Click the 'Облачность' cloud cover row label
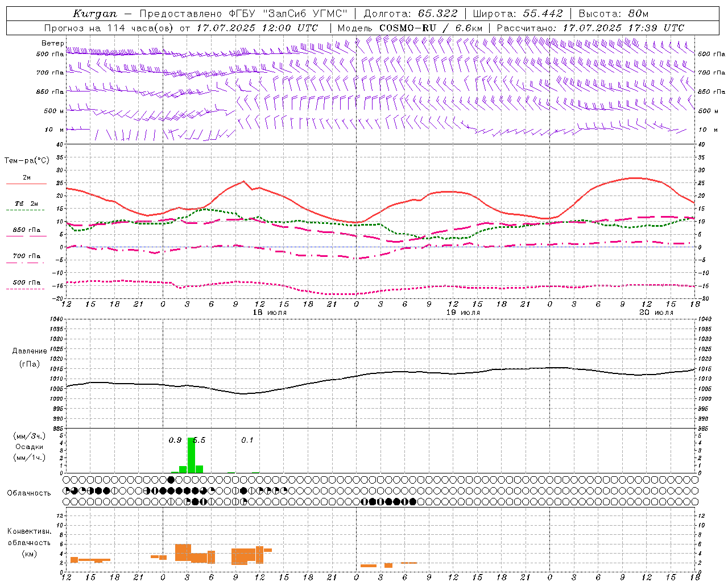This screenshot has height=582, width=728. coord(29,493)
